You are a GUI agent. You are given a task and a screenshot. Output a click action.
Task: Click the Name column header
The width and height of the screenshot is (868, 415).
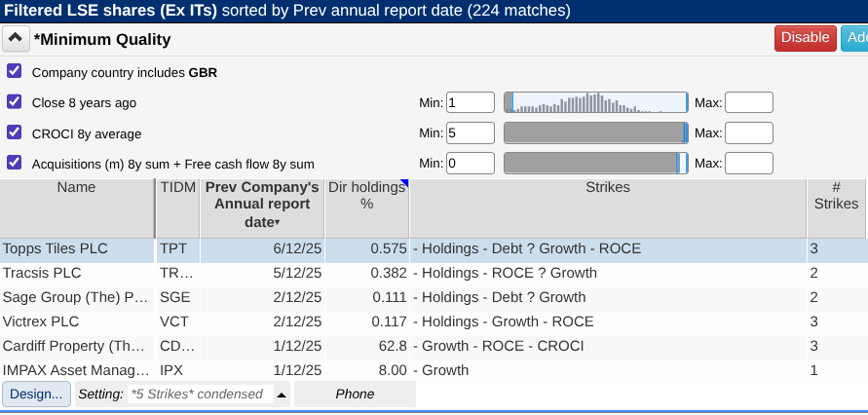tap(76, 187)
